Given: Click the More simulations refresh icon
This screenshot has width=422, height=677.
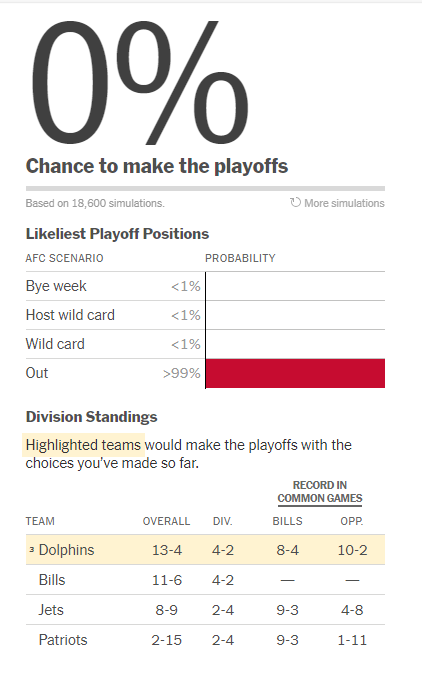Looking at the screenshot, I should pos(295,202).
